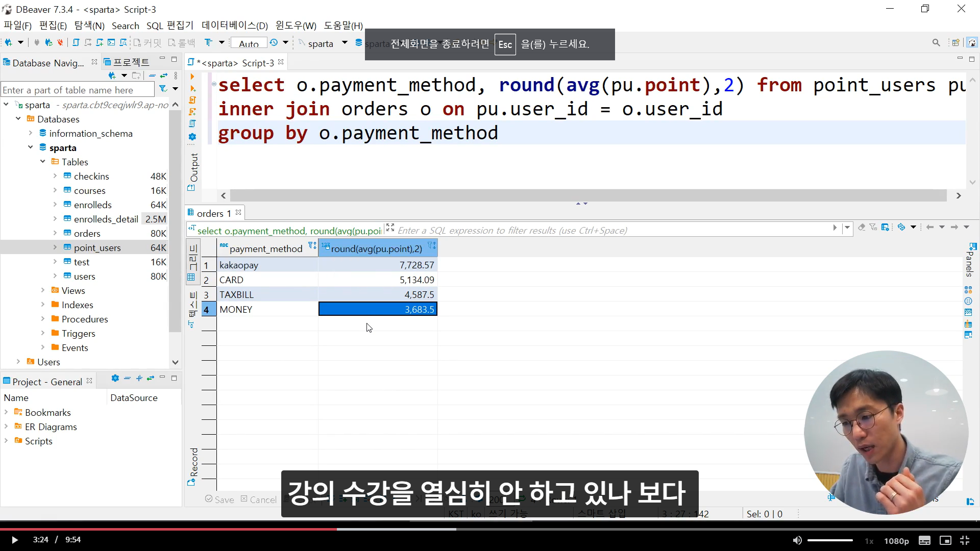The image size is (980, 551).
Task: Click the eraser icon to clear result filter
Action: pos(862,228)
